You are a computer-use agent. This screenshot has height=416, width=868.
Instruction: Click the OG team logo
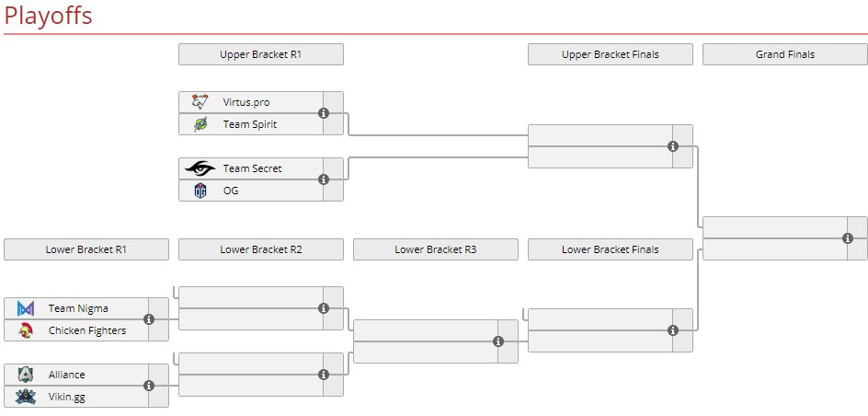(200, 191)
